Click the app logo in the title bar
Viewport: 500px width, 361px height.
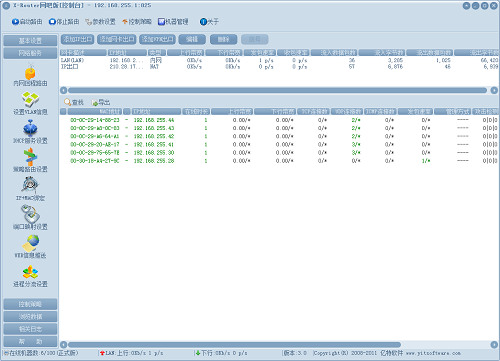click(x=6, y=5)
